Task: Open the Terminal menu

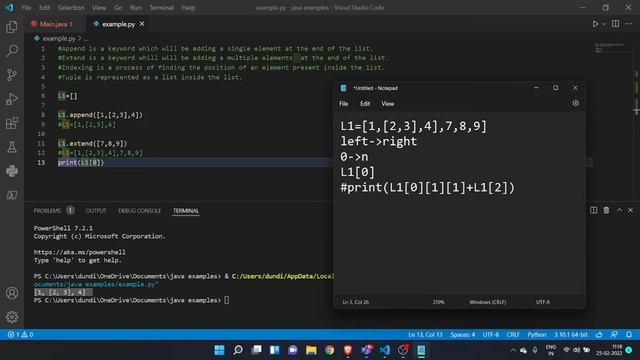Action: 161,8
